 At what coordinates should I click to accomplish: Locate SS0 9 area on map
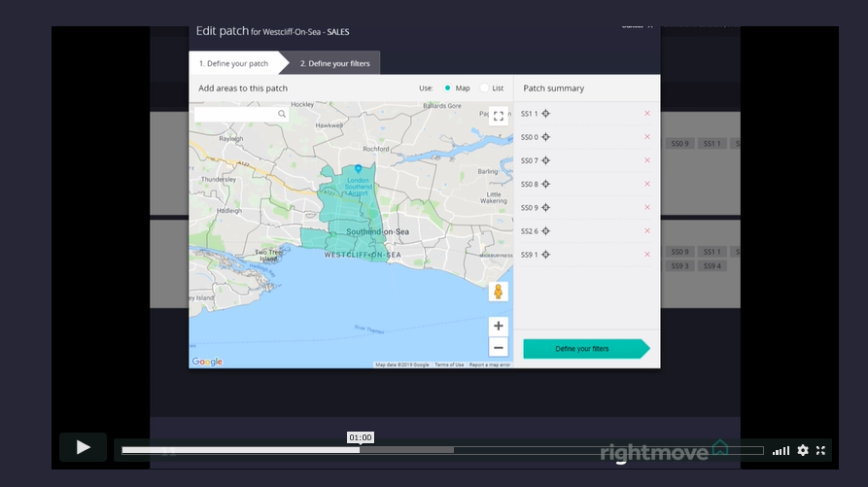pos(546,207)
